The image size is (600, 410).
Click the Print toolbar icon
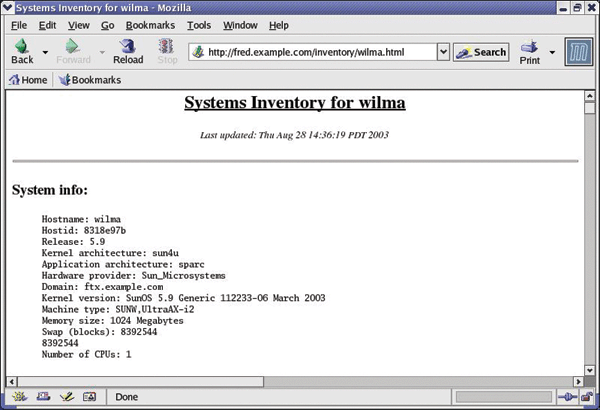pos(530,51)
